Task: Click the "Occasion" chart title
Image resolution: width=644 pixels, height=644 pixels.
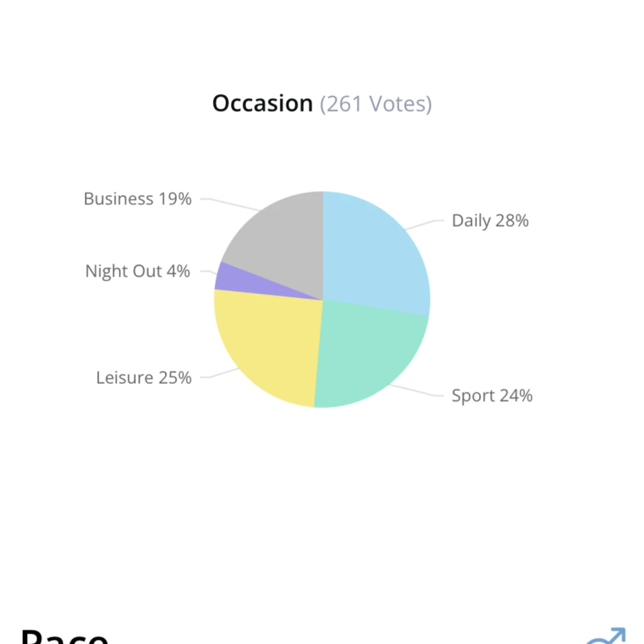Action: point(263,104)
